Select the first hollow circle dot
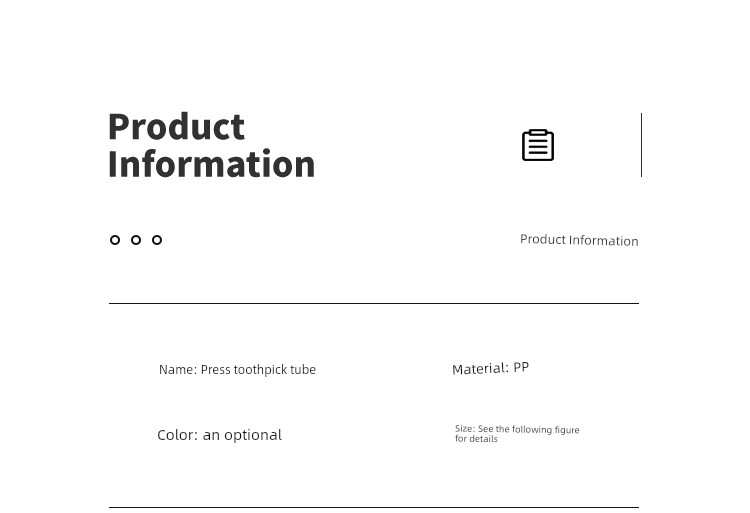The image size is (750, 513). click(x=115, y=240)
